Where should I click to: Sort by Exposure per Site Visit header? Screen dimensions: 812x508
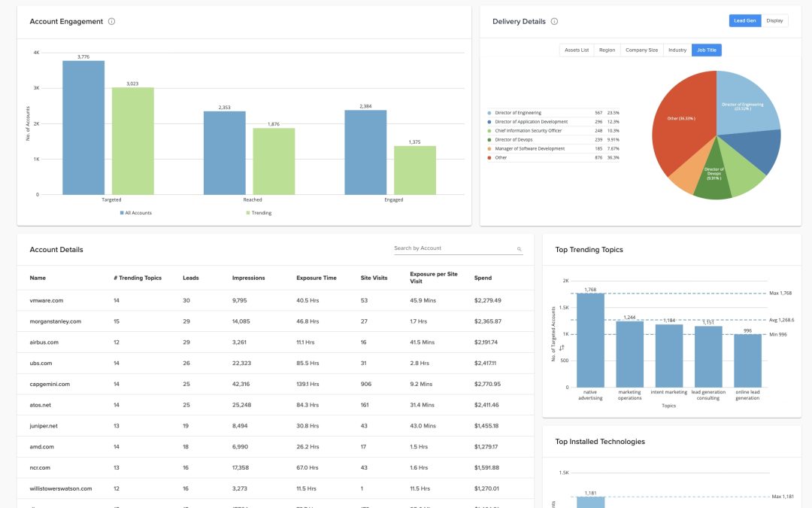coord(434,278)
